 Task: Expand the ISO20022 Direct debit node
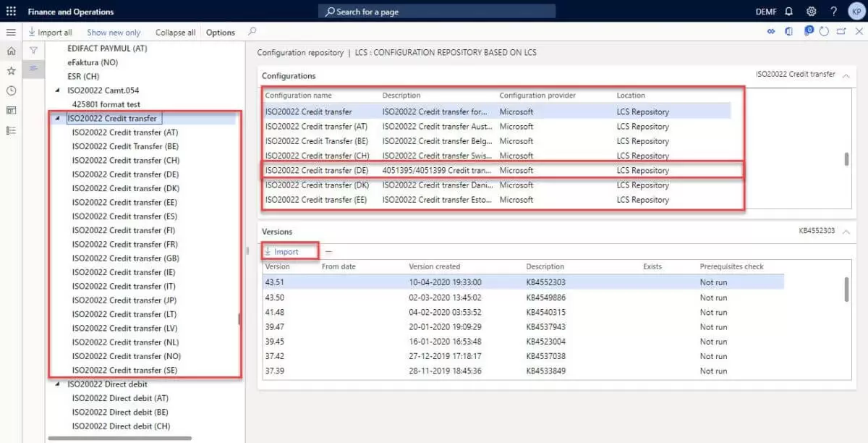point(59,384)
